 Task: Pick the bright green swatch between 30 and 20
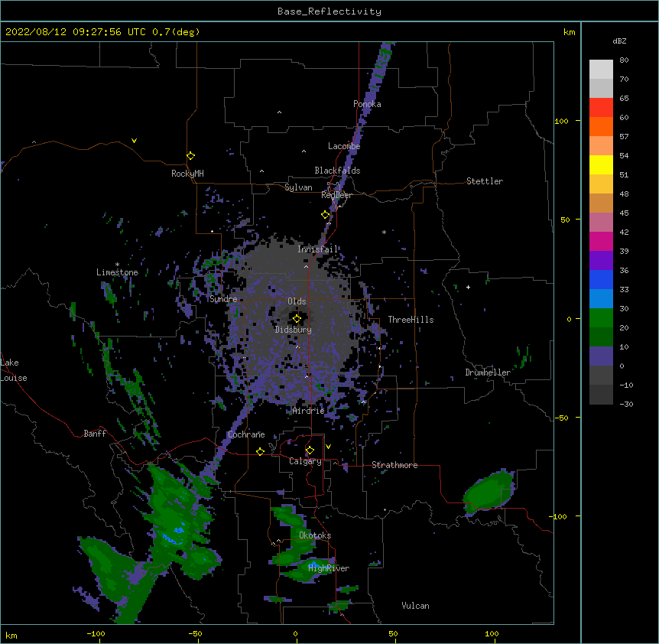[601, 318]
